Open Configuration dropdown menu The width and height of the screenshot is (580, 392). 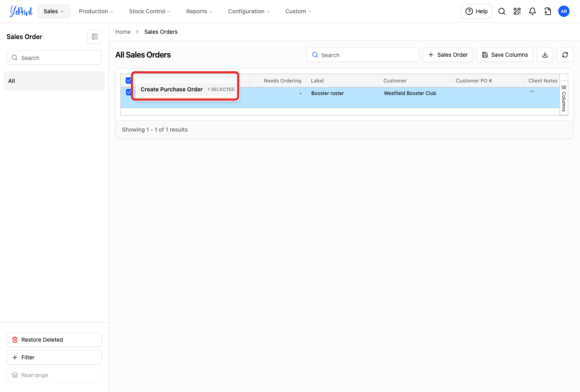coord(249,11)
